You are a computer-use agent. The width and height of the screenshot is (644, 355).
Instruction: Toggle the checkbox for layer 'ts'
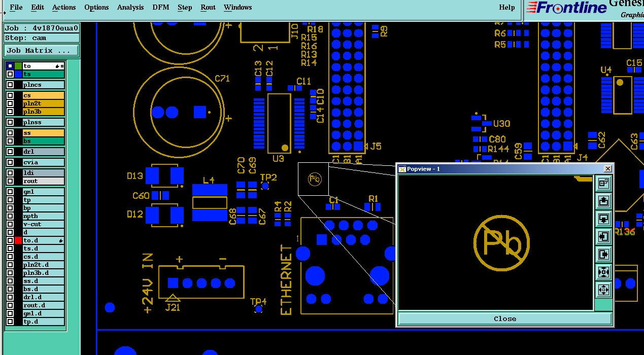click(x=10, y=74)
